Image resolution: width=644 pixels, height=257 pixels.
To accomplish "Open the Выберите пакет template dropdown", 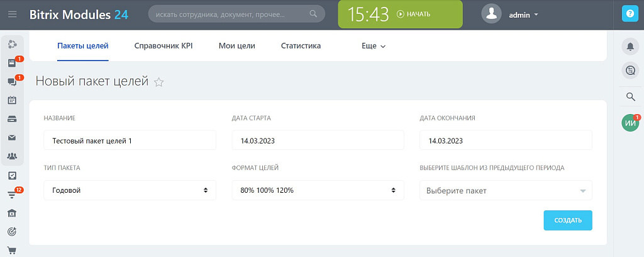I will point(506,190).
